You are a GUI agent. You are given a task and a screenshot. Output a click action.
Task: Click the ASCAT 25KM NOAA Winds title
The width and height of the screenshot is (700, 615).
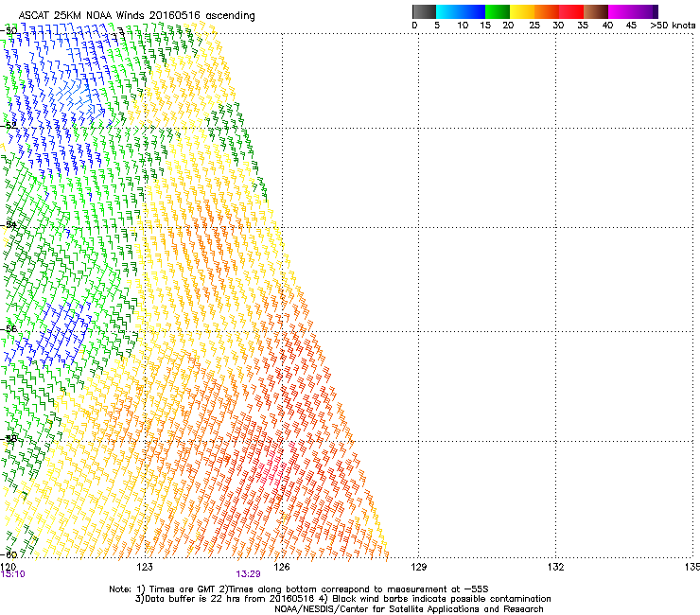coord(136,15)
